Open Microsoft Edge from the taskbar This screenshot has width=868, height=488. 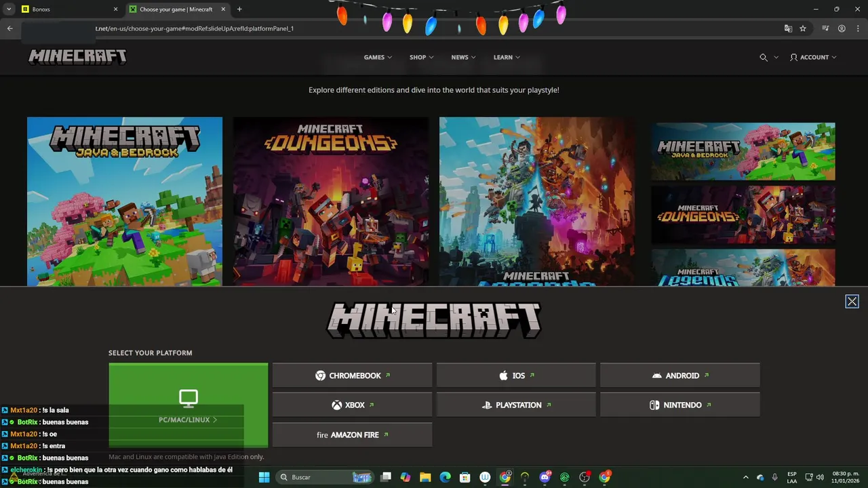[x=445, y=477]
